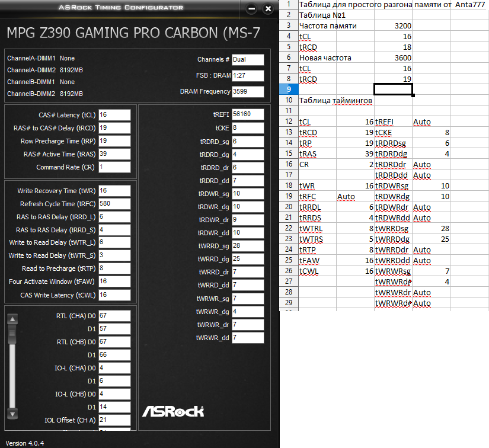
Task: Click the selected empty cell in row 9
Action: click(x=393, y=89)
